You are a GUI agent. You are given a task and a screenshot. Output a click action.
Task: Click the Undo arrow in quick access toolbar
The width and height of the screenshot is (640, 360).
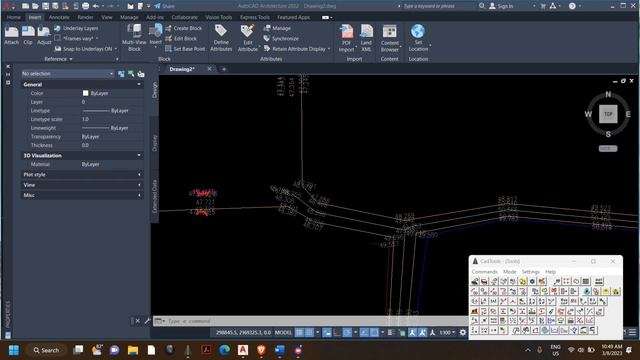point(96,6)
